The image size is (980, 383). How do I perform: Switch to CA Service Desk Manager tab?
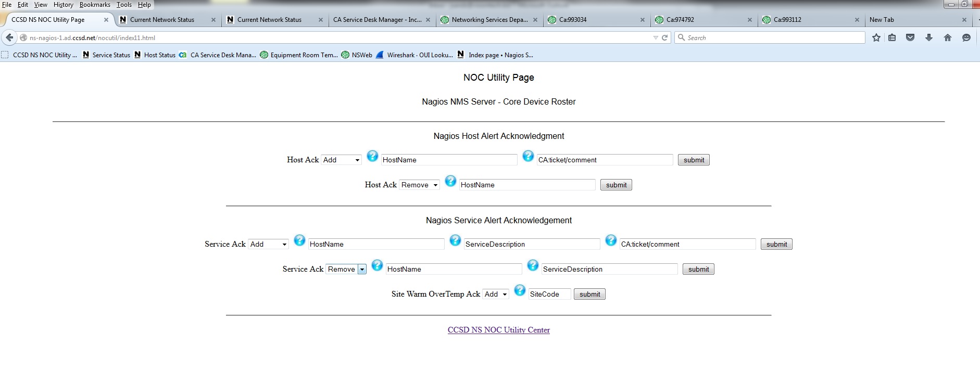pos(377,20)
